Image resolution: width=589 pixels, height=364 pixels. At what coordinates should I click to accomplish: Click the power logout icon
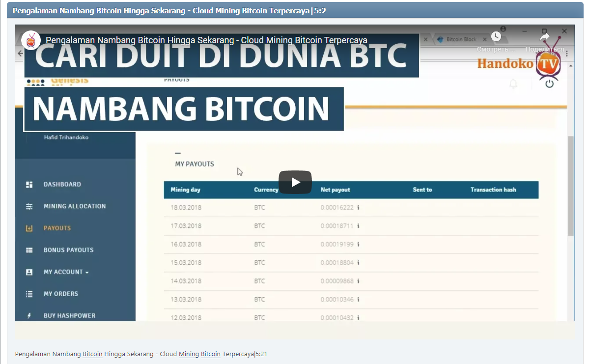pos(550,84)
